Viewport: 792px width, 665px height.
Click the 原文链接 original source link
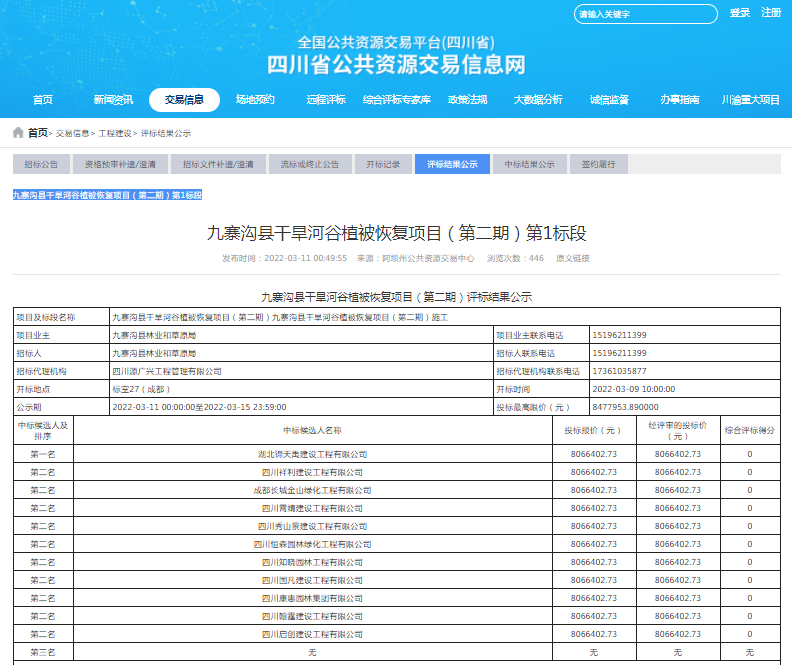click(573, 258)
